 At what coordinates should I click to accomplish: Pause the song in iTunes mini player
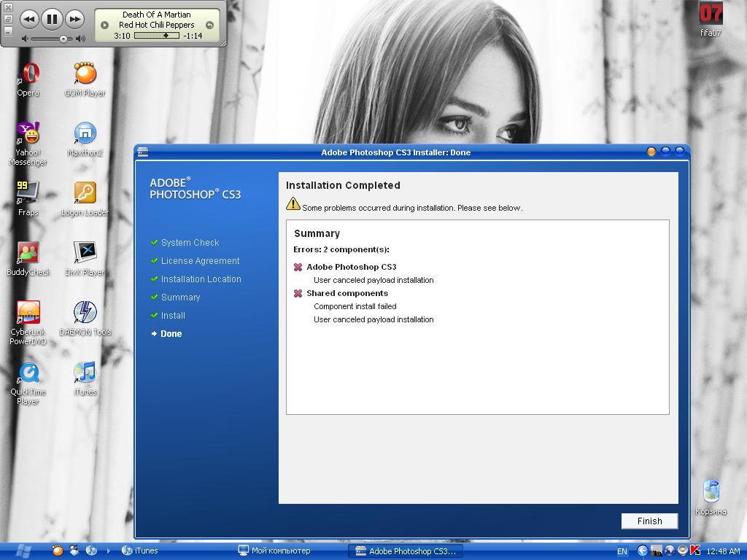pos(51,19)
